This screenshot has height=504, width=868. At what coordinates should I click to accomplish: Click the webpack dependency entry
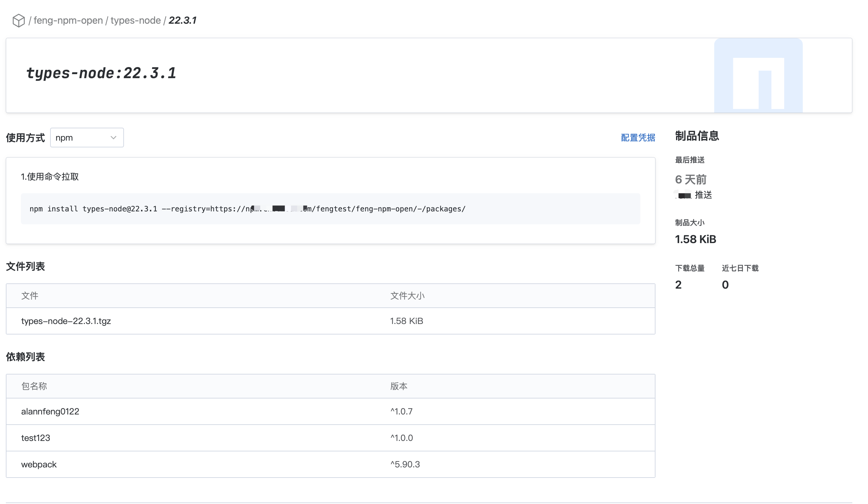click(x=39, y=464)
